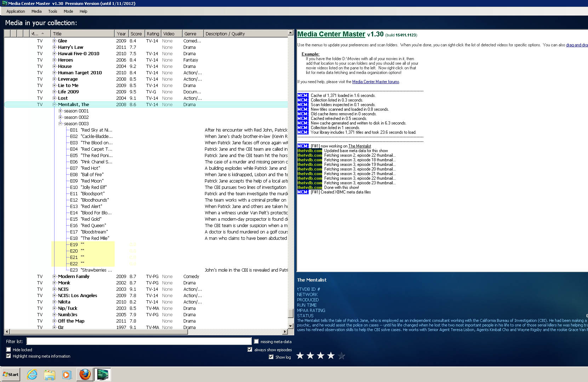Click the Start button
The image size is (588, 382).
[11, 374]
